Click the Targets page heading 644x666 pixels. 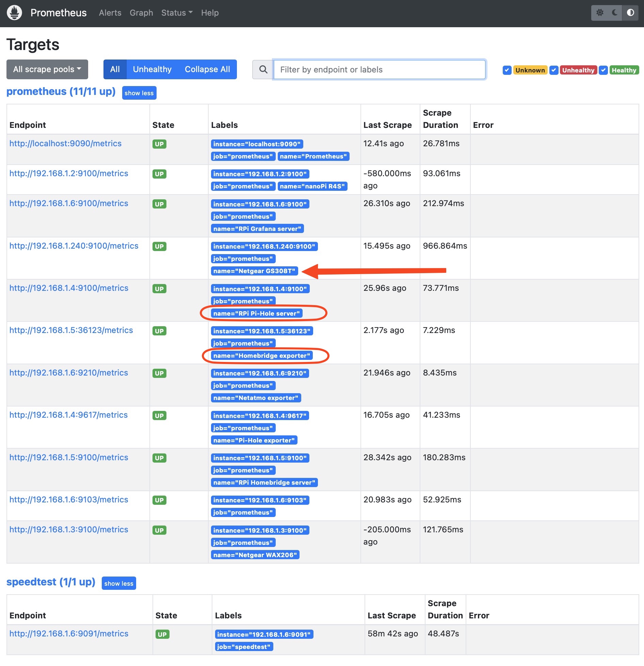33,45
